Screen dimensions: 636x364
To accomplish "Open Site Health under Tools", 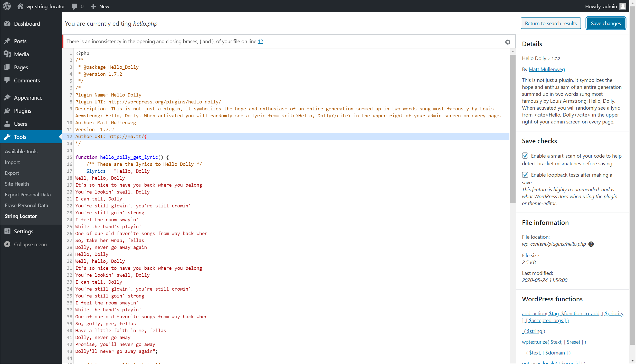I will (x=17, y=184).
